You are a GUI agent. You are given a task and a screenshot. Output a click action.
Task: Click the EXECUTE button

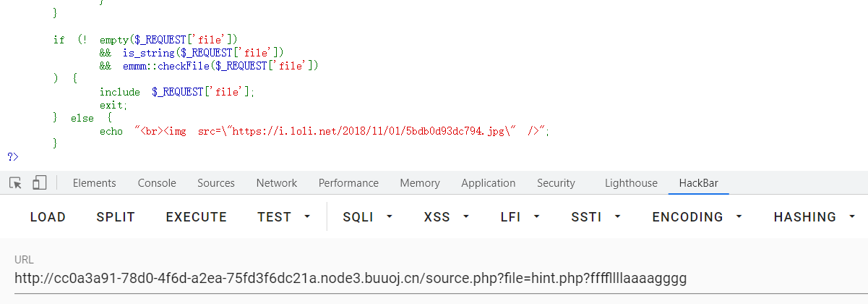pos(197,217)
